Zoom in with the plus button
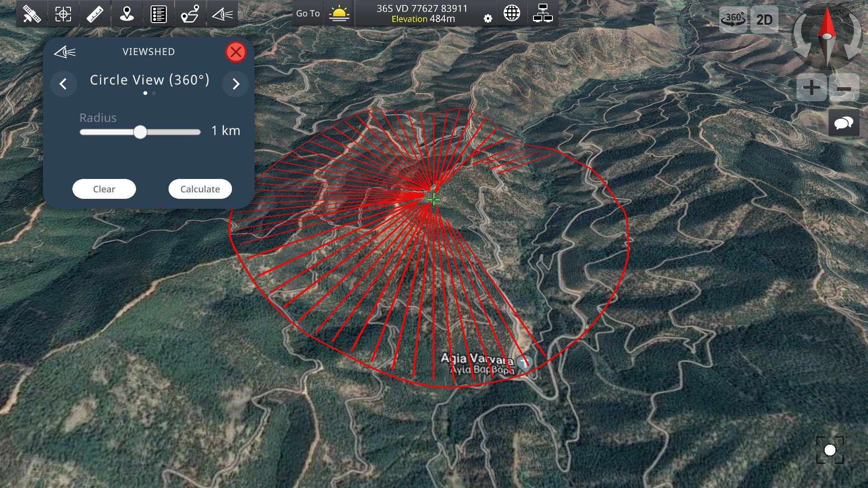The width and height of the screenshot is (868, 488). tap(811, 88)
